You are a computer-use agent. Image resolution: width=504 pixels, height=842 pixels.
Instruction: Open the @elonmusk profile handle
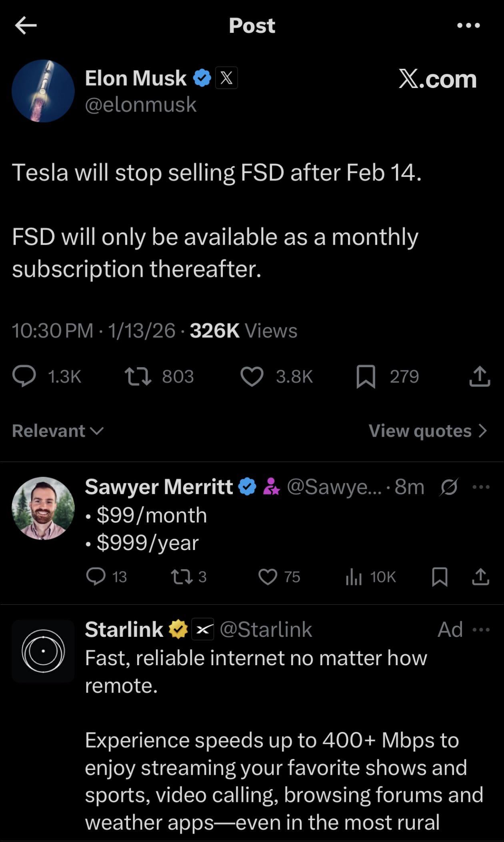[140, 105]
